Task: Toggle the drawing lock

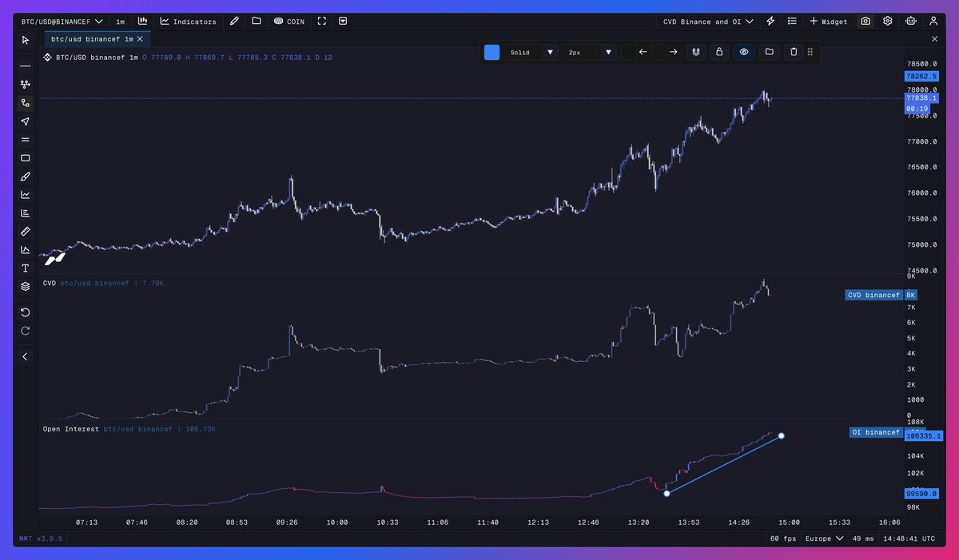Action: point(719,52)
